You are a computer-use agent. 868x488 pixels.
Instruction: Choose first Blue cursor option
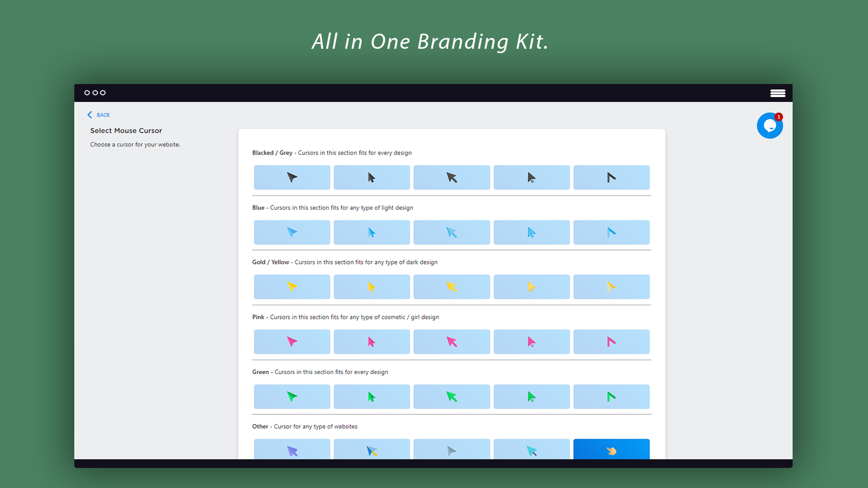point(292,232)
